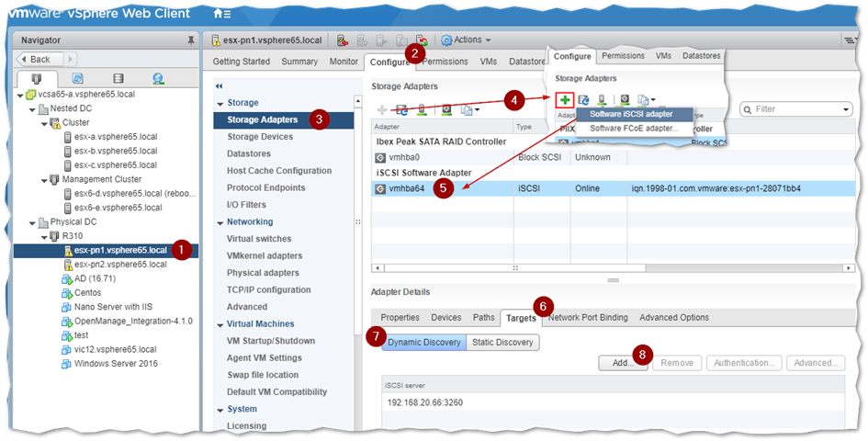Collapse the Networking section in side menu
The height and width of the screenshot is (441, 868).
220,222
